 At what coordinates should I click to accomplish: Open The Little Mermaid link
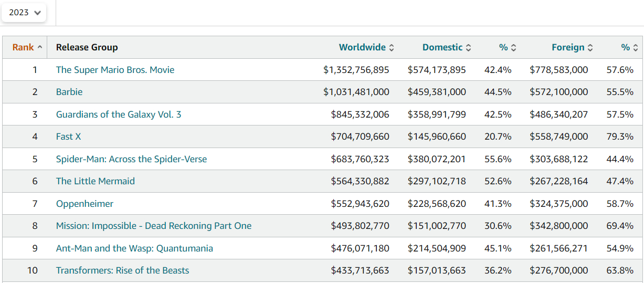click(95, 181)
